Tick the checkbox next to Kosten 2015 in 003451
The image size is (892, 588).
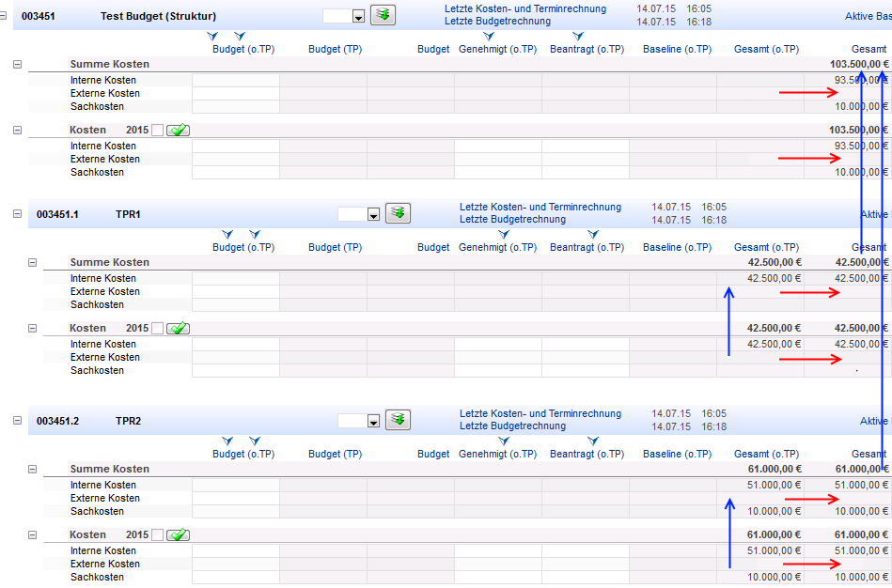(x=158, y=131)
